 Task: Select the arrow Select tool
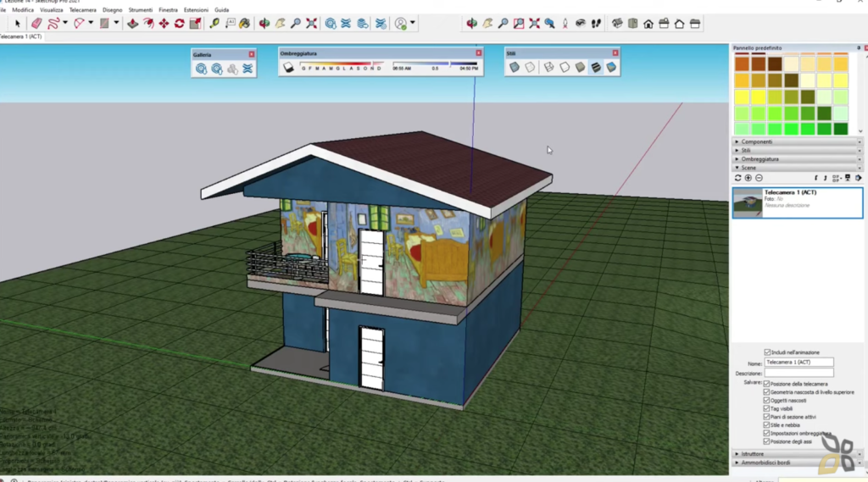pyautogui.click(x=17, y=23)
